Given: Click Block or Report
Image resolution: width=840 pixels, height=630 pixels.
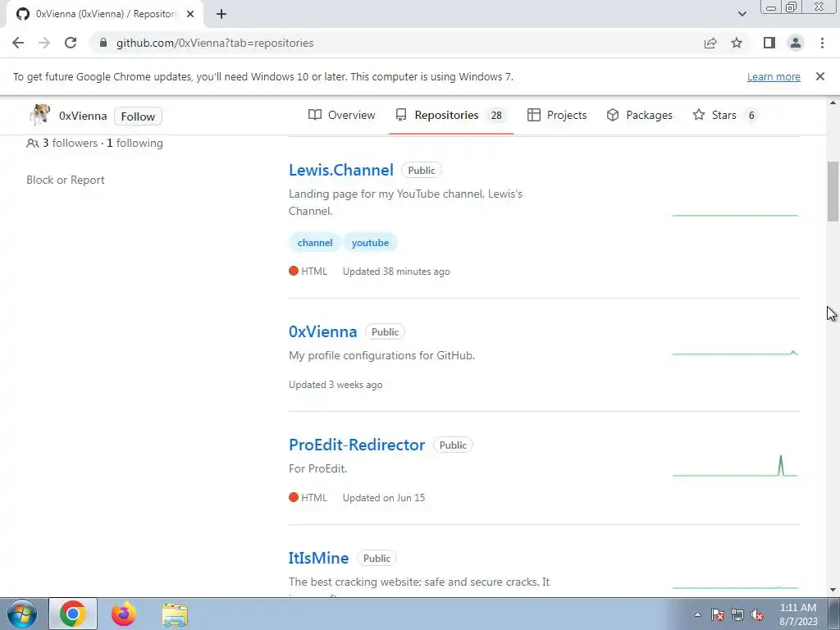Looking at the screenshot, I should [x=66, y=180].
